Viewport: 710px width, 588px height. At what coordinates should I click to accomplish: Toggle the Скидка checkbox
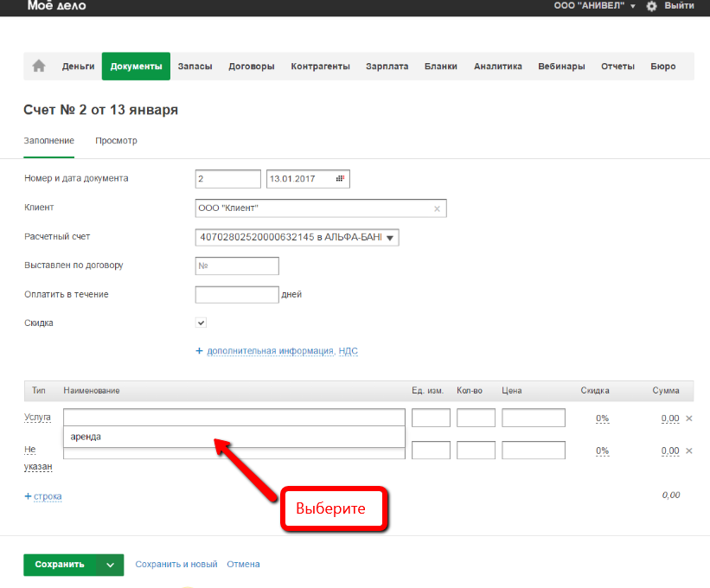(201, 323)
